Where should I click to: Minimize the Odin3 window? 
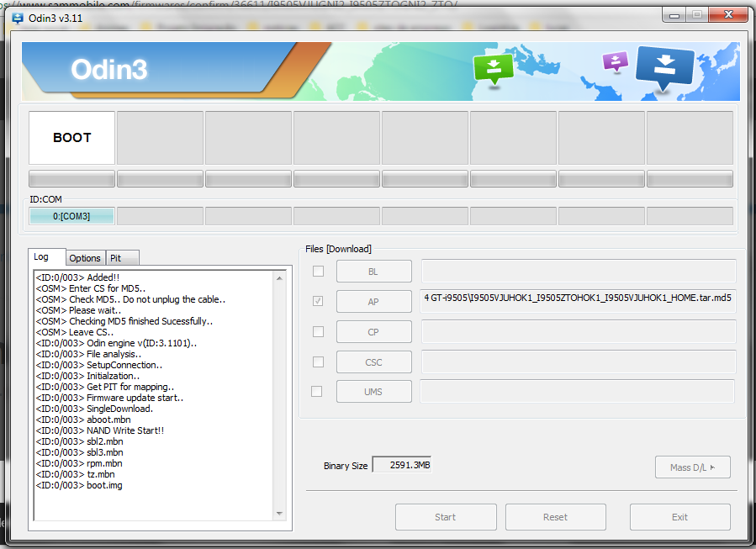pos(674,15)
